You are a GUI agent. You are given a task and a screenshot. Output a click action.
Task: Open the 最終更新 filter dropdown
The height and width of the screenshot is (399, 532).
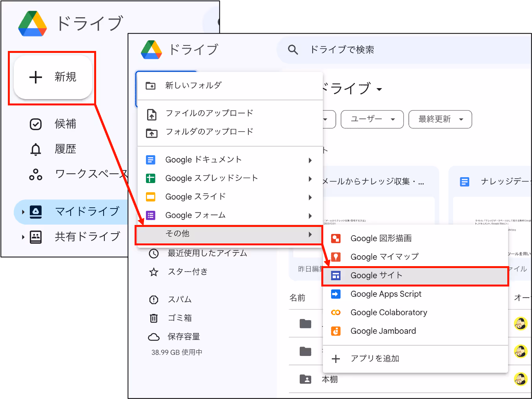click(440, 119)
